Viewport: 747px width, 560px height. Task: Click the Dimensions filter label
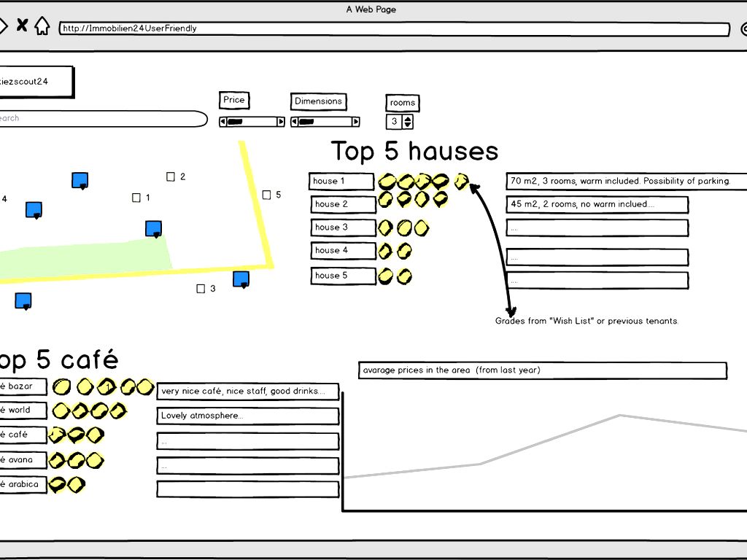tap(318, 101)
